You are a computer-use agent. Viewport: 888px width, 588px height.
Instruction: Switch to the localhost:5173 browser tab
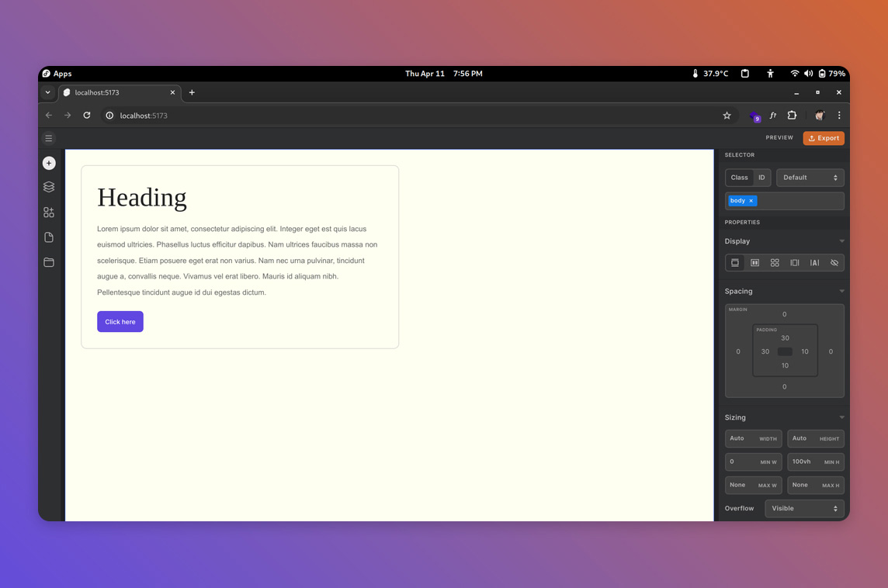coord(116,92)
